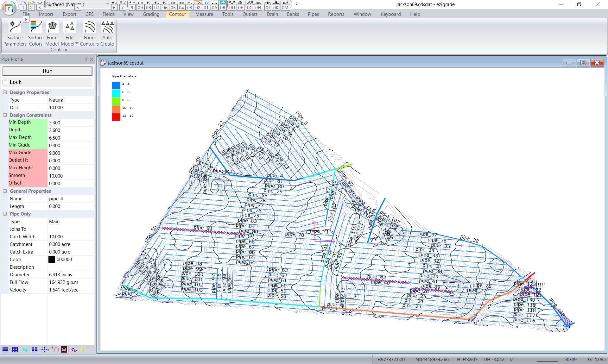This screenshot has width=608, height=364.
Task: Unpin the Pipe Profile panel
Action: 85,59
